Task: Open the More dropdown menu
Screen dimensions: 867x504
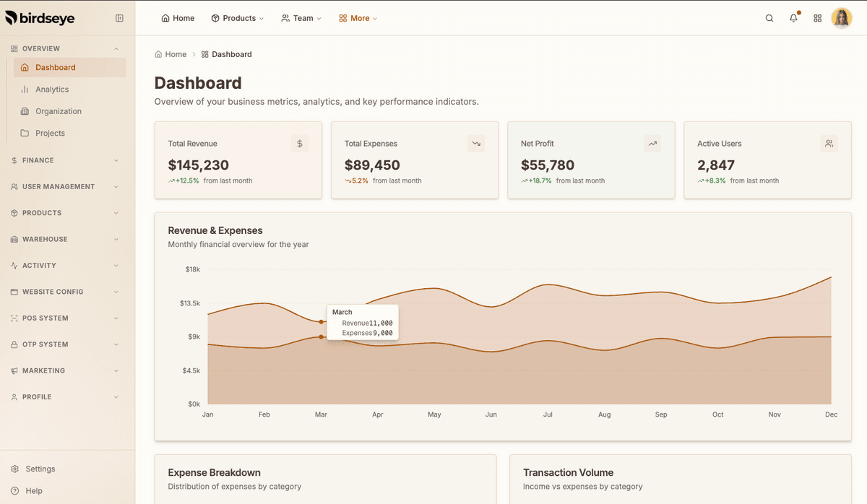Action: coord(358,18)
